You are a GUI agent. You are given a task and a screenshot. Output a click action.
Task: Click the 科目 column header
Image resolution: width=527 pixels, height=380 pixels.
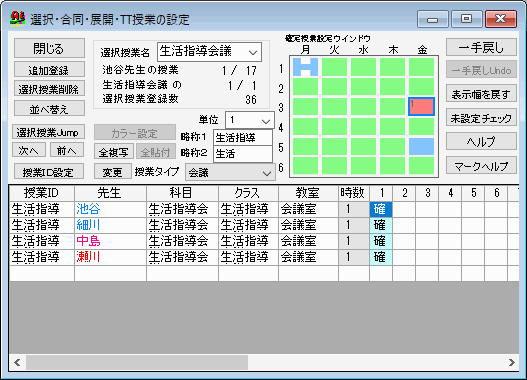[182, 193]
